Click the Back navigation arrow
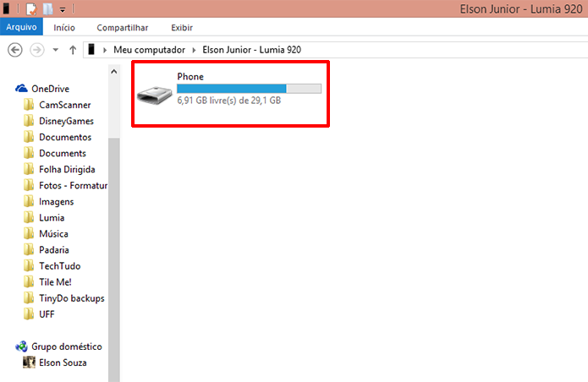The height and width of the screenshot is (382, 588). [15, 50]
